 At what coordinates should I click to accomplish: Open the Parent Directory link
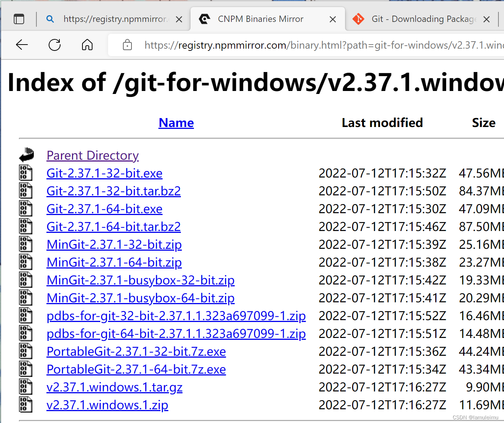click(93, 155)
